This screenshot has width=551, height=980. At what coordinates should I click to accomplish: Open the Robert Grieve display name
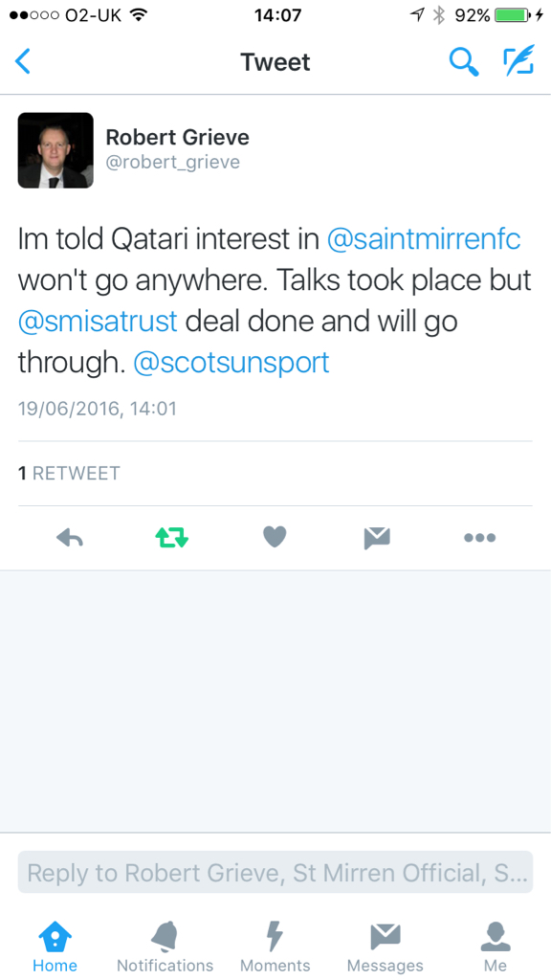[177, 137]
